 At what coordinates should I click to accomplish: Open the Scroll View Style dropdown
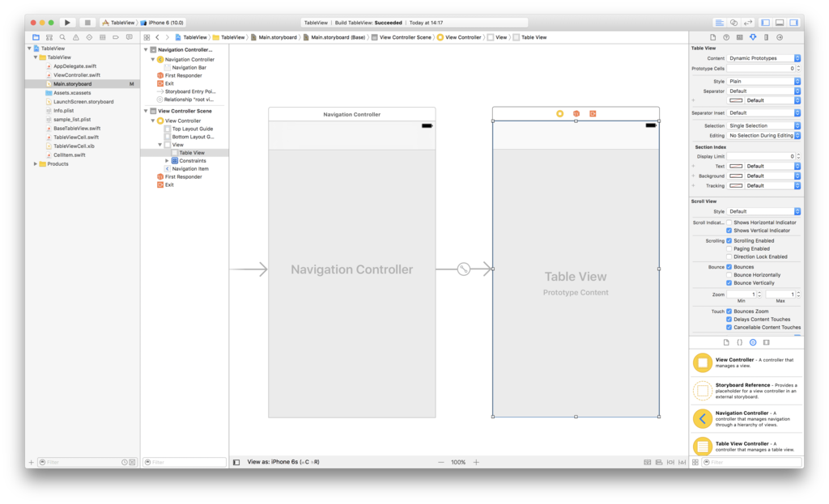coord(763,211)
